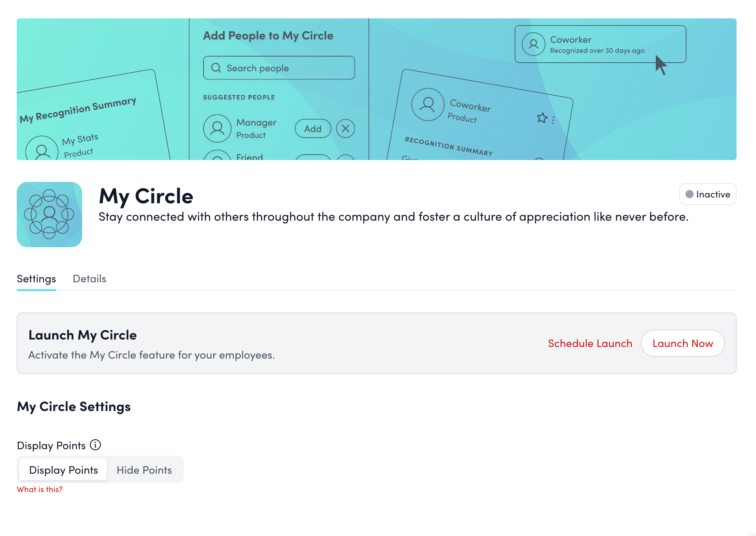Switch to Hide Points

[x=144, y=470]
